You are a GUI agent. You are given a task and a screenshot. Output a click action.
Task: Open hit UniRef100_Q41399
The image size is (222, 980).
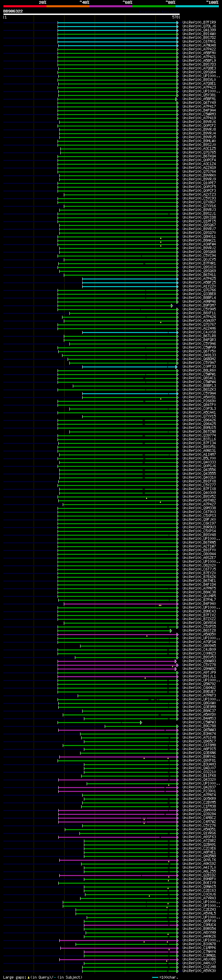click(x=199, y=30)
